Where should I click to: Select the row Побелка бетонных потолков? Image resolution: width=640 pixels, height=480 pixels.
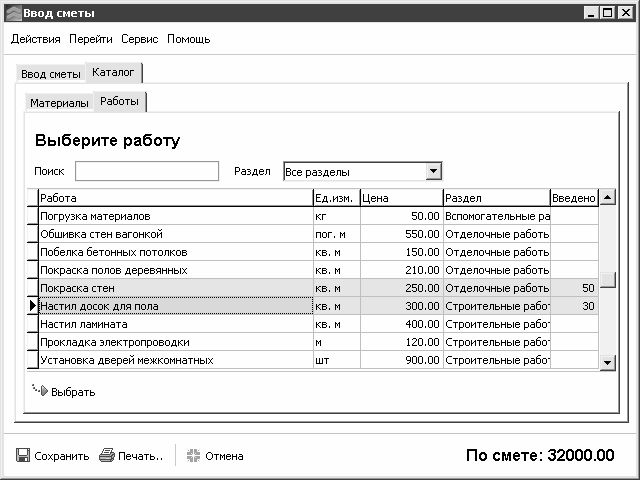click(313, 252)
